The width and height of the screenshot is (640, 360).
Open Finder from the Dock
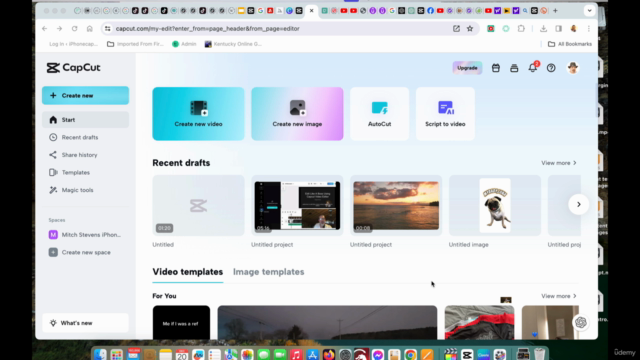tap(100, 354)
